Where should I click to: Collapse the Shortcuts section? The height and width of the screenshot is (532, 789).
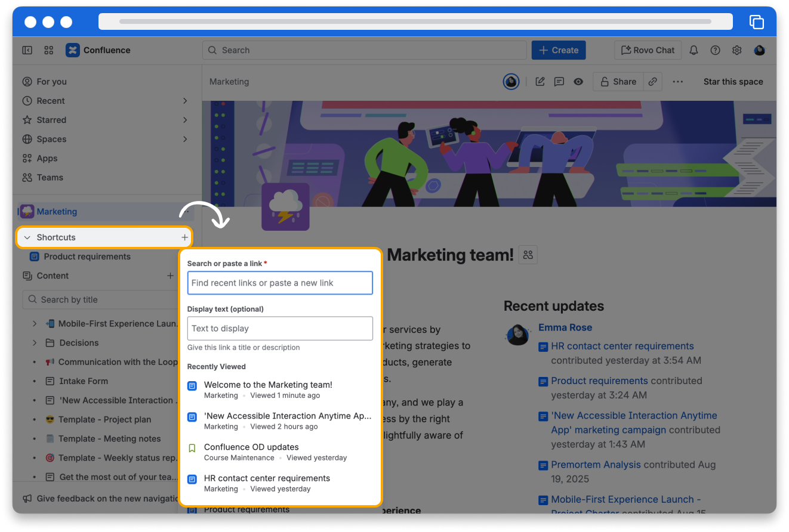coord(27,237)
